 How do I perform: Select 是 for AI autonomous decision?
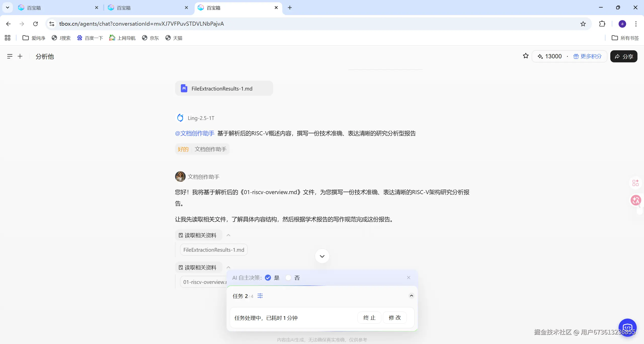(268, 278)
